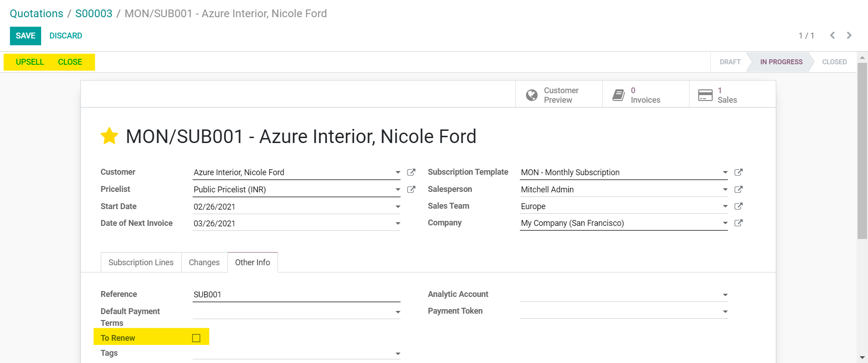868x363 pixels.
Task: Open external link for Subscription Template
Action: coord(738,172)
